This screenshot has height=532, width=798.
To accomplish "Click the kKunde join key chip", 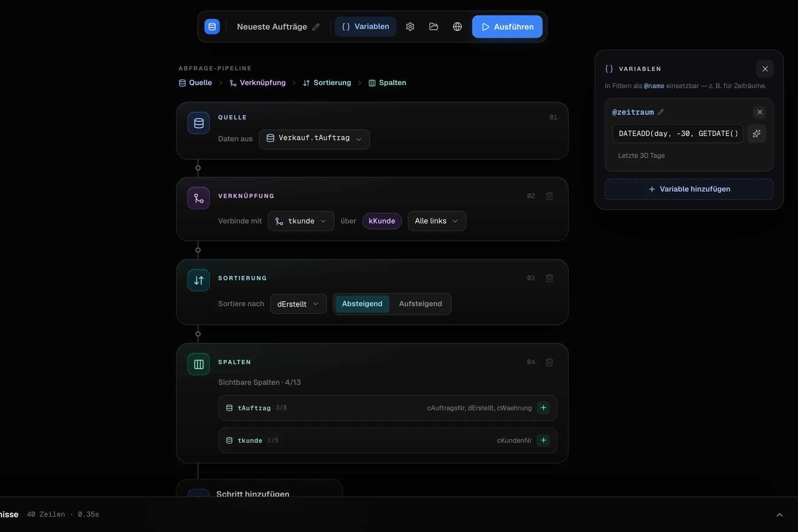I will pos(382,221).
